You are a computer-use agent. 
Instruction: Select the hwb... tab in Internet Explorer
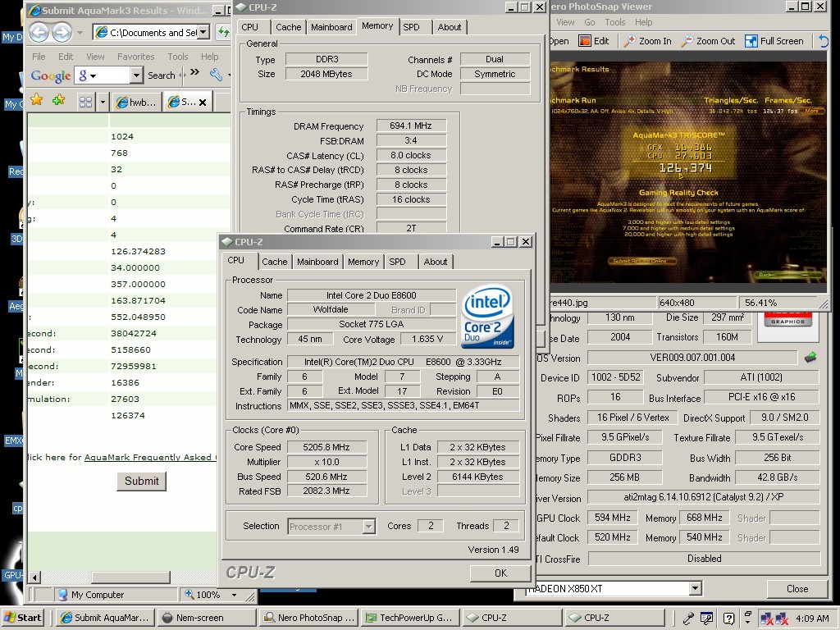(x=137, y=102)
